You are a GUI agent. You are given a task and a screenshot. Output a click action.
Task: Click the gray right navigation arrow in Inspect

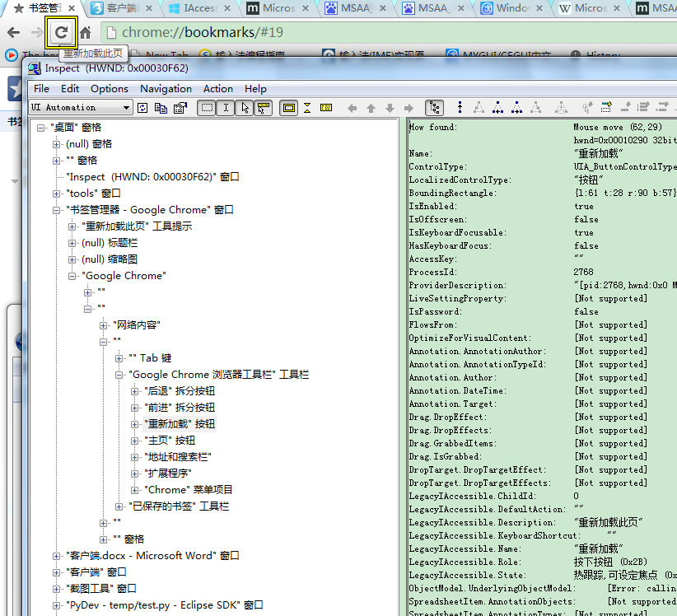[409, 109]
